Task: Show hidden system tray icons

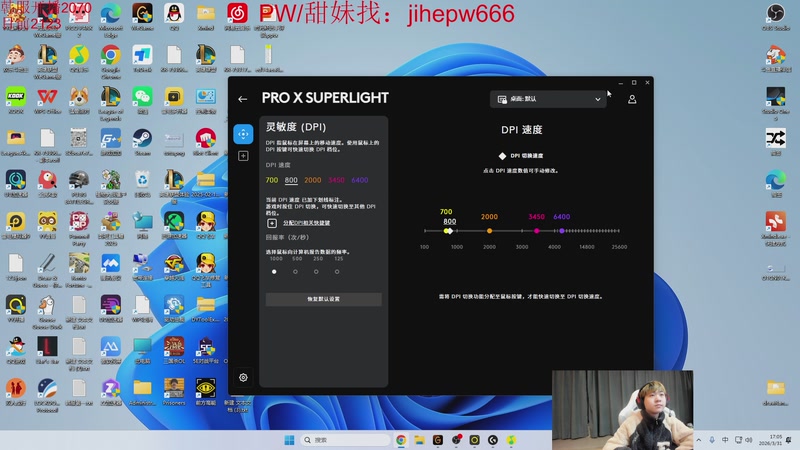Action: tap(698, 440)
